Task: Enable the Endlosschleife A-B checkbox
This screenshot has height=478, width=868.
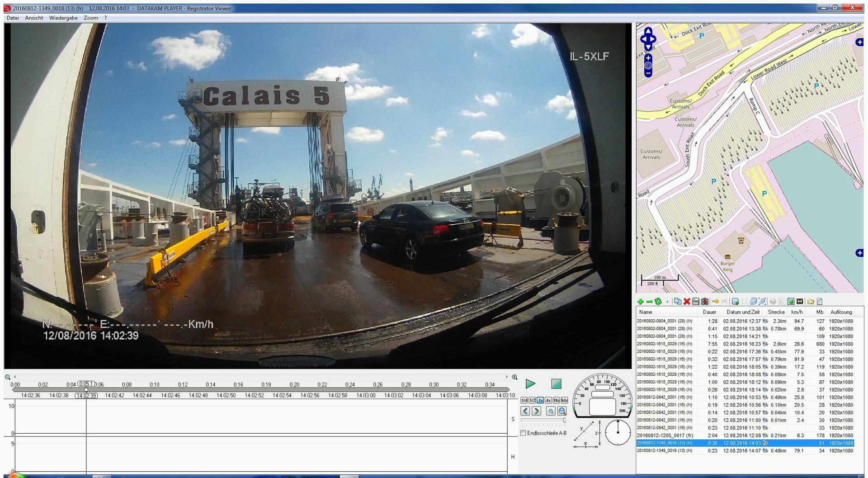Action: coord(523,433)
